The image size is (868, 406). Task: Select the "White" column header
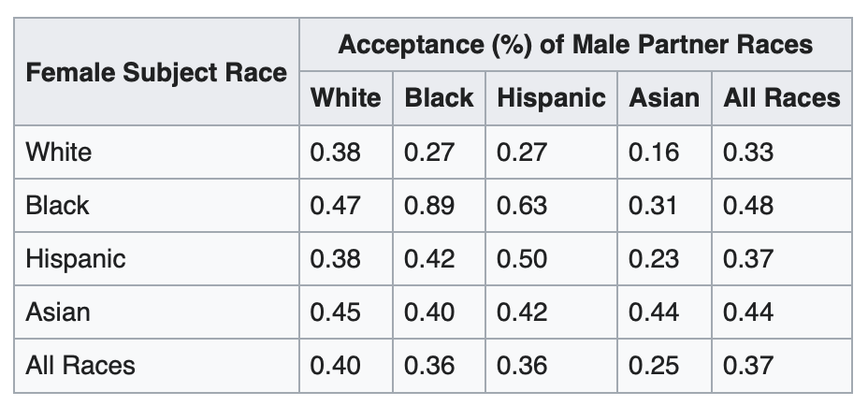click(345, 98)
